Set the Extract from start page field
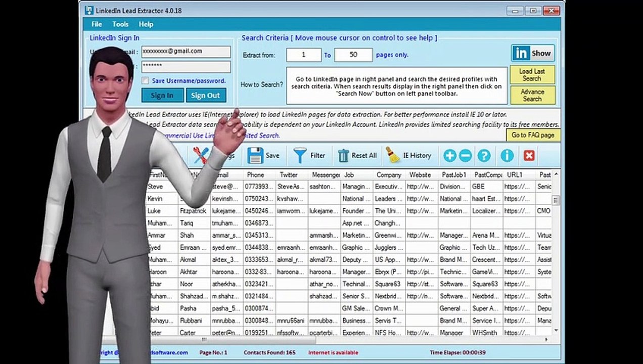Image resolution: width=643 pixels, height=364 pixels. 304,55
